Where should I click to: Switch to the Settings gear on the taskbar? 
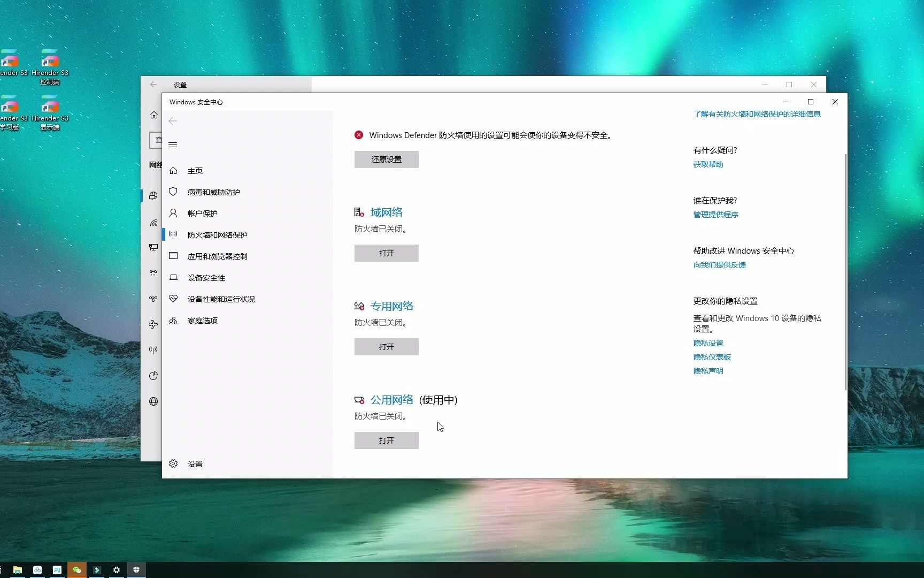(x=117, y=570)
